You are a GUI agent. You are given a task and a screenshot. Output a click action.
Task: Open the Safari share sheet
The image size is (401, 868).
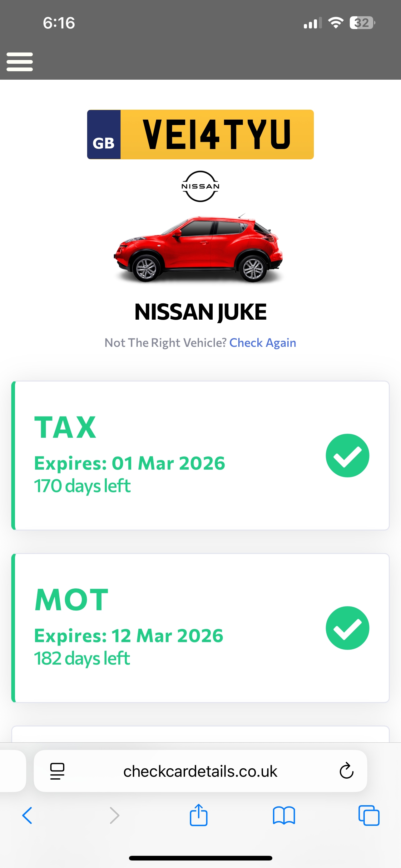pos(199,815)
